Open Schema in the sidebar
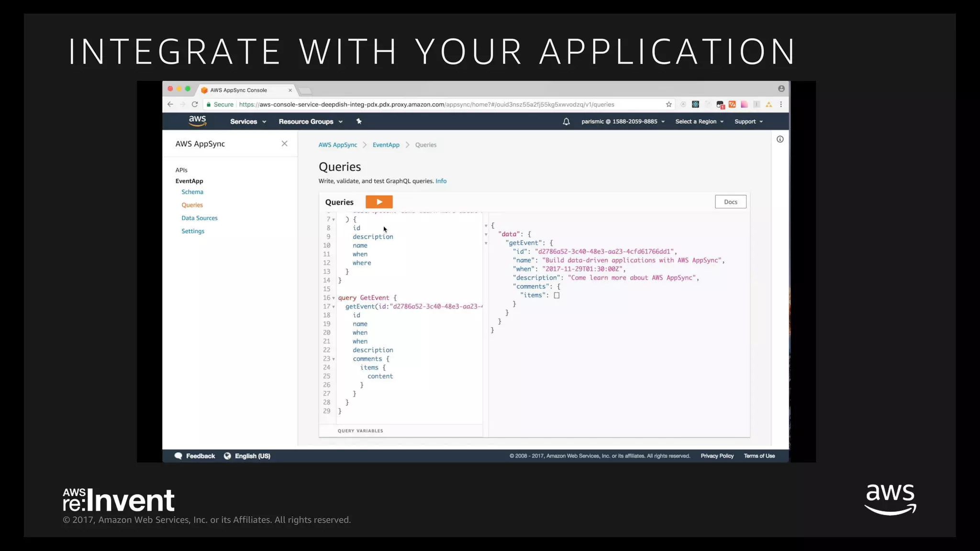 [192, 192]
